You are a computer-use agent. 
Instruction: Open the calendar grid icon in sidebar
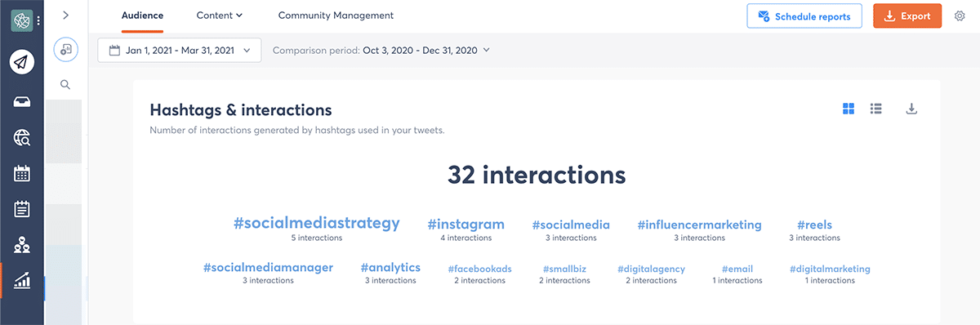22,173
